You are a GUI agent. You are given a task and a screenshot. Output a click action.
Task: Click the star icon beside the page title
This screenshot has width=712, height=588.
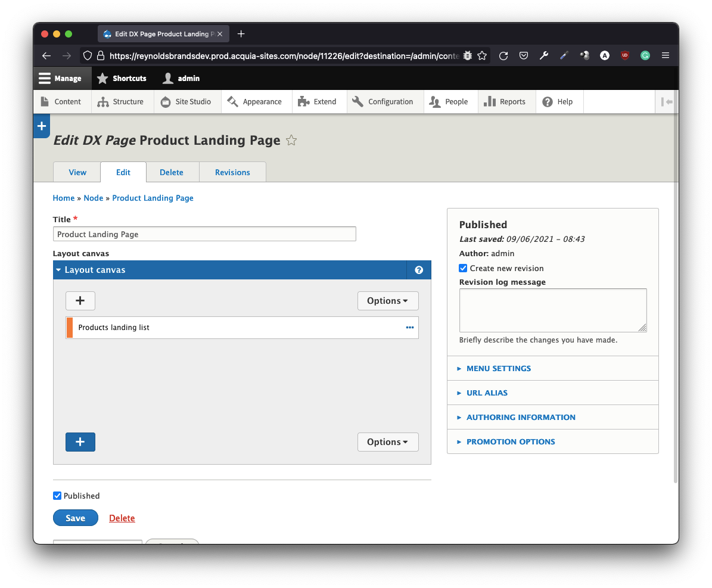[291, 141]
